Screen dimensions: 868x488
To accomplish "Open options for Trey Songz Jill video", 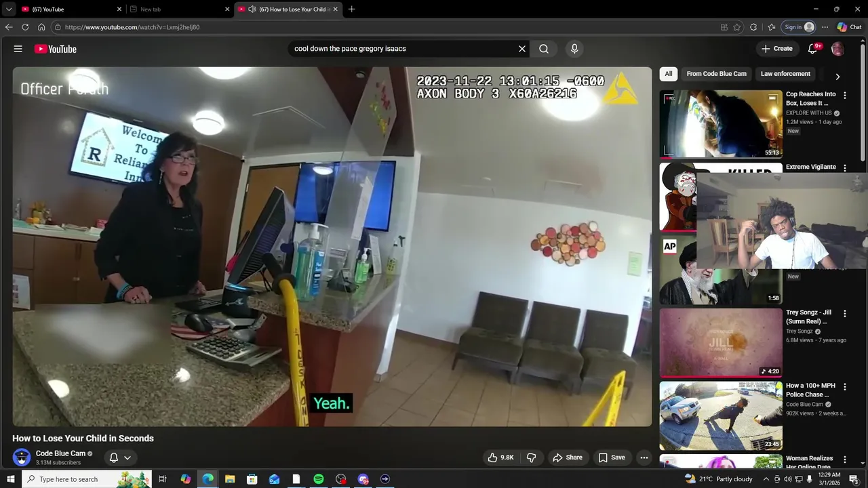I will point(844,314).
